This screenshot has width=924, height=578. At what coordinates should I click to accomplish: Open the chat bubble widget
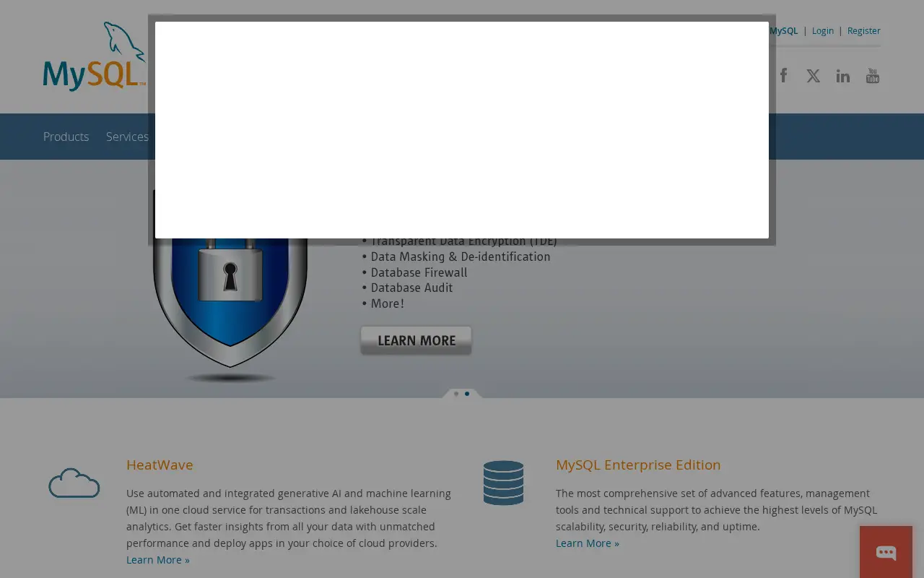(x=886, y=553)
